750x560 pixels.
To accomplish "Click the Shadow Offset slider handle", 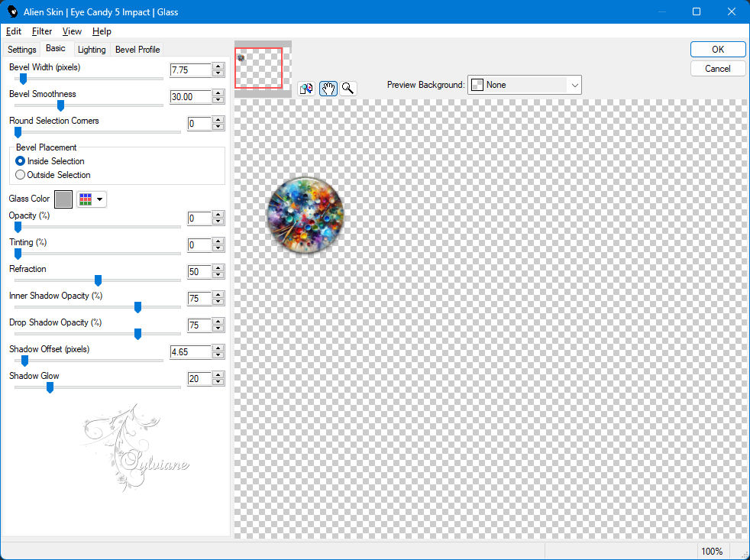I will [24, 361].
